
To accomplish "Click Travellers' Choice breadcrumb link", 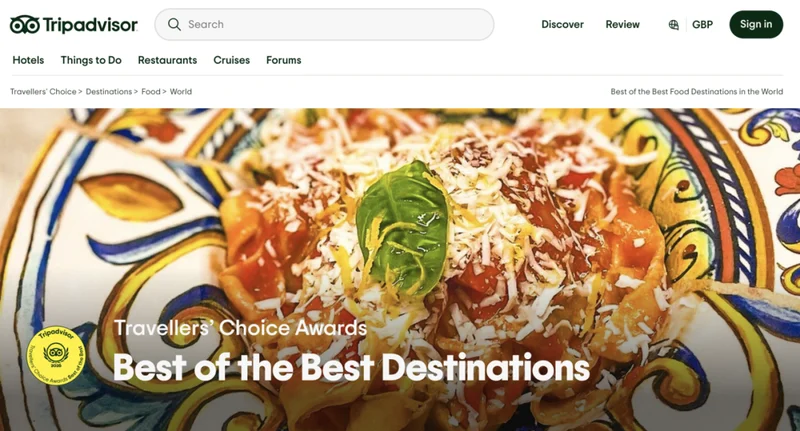I will point(43,92).
